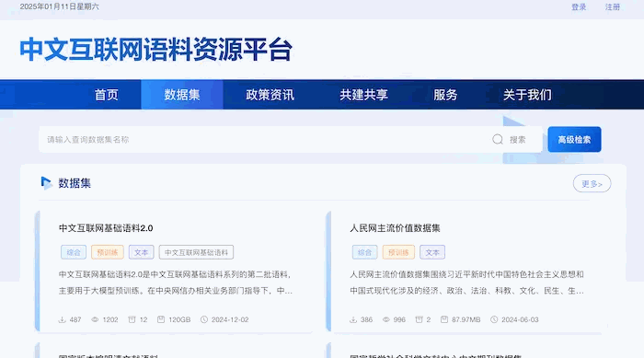
Task: Click the storage size icon beside 87.97MB
Action: [x=444, y=319]
